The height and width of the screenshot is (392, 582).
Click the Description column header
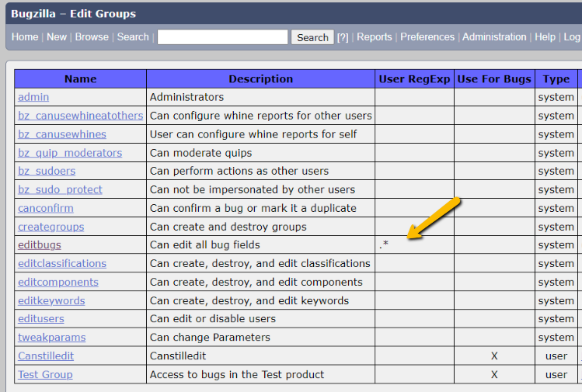(260, 79)
